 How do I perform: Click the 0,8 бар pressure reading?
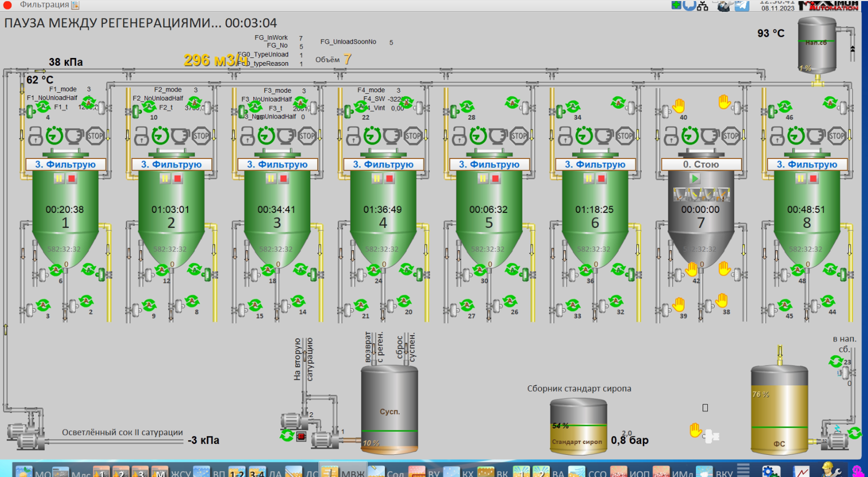tap(629, 440)
